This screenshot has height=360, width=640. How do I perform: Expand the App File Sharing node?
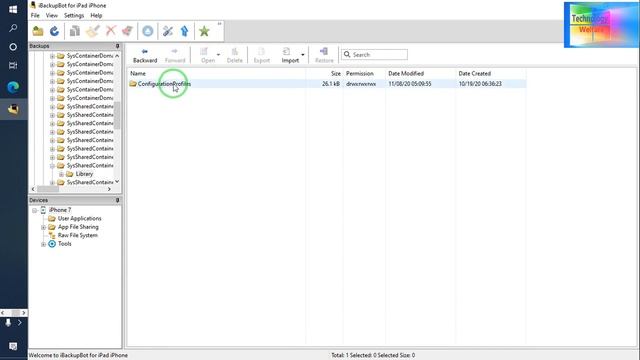point(43,227)
